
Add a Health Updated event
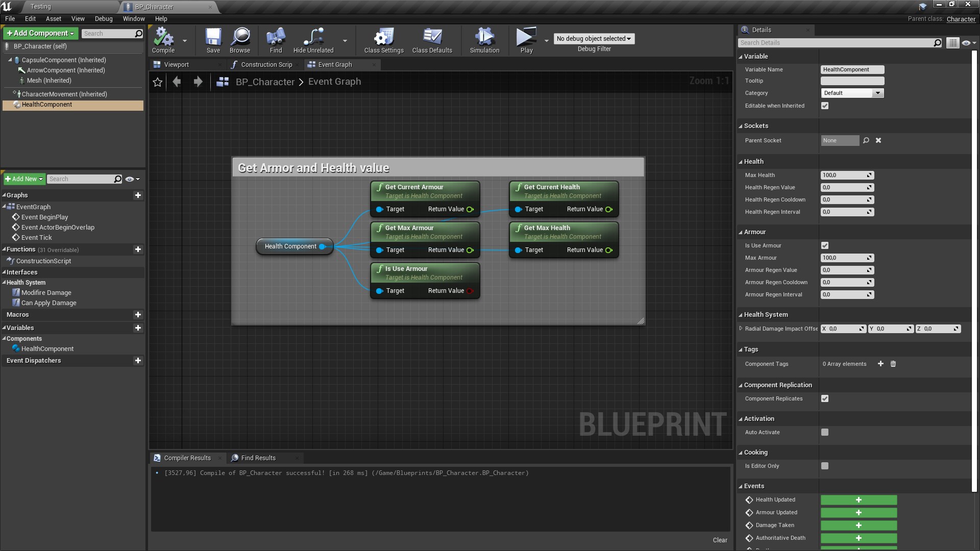[859, 500]
